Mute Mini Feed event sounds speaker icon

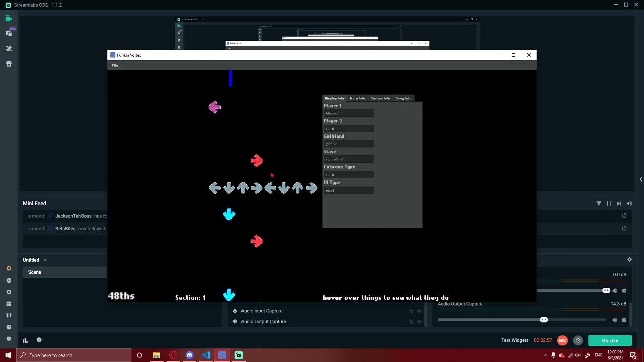pos(629,204)
